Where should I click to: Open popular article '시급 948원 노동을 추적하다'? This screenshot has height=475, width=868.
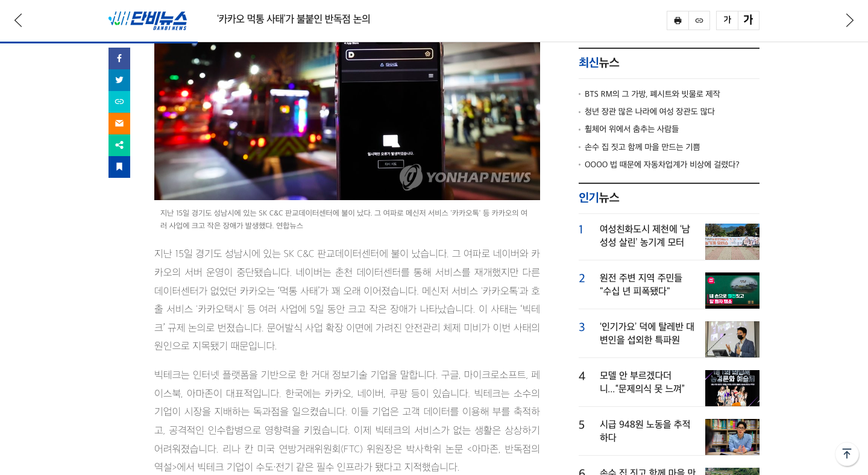pyautogui.click(x=646, y=431)
